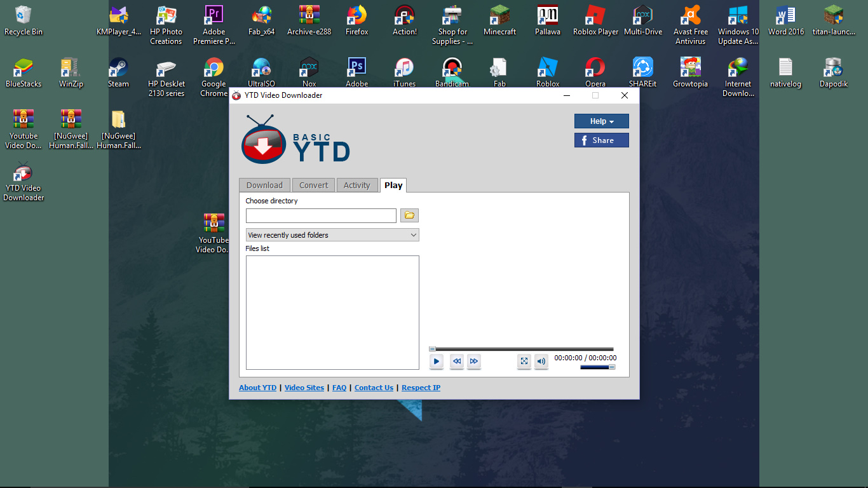Mute the player with the speaker icon
Image resolution: width=868 pixels, height=488 pixels.
pyautogui.click(x=541, y=362)
